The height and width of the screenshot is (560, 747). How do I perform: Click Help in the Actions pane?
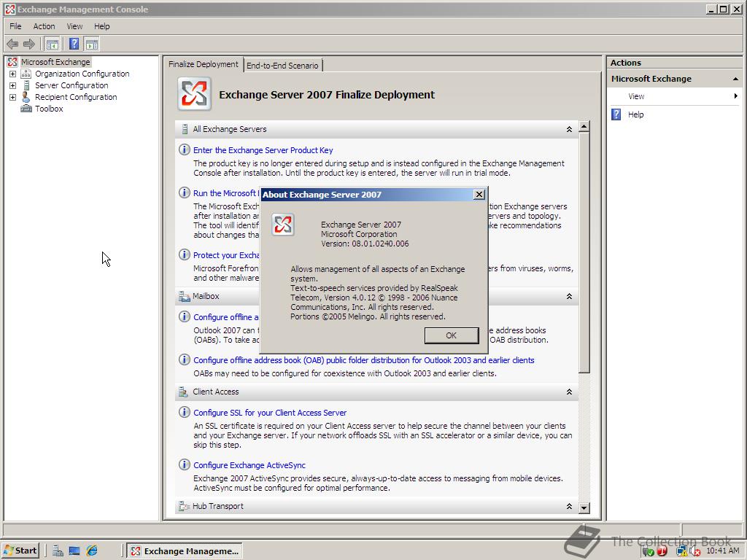pyautogui.click(x=635, y=114)
